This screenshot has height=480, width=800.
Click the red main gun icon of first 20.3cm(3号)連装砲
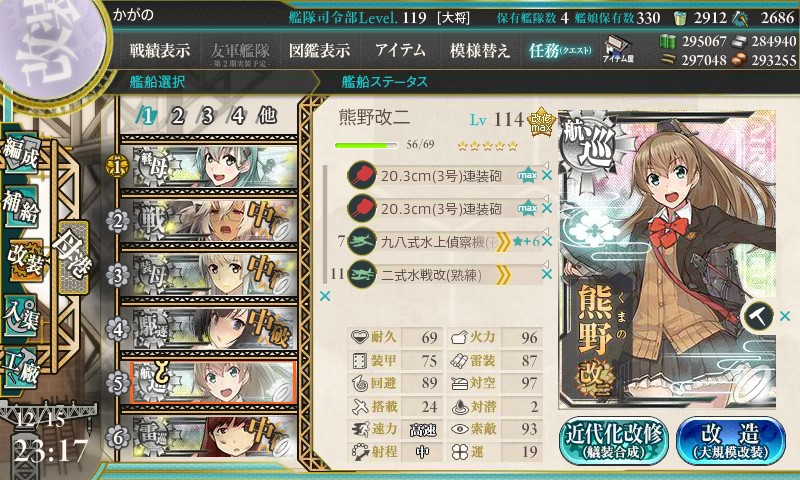pyautogui.click(x=362, y=175)
